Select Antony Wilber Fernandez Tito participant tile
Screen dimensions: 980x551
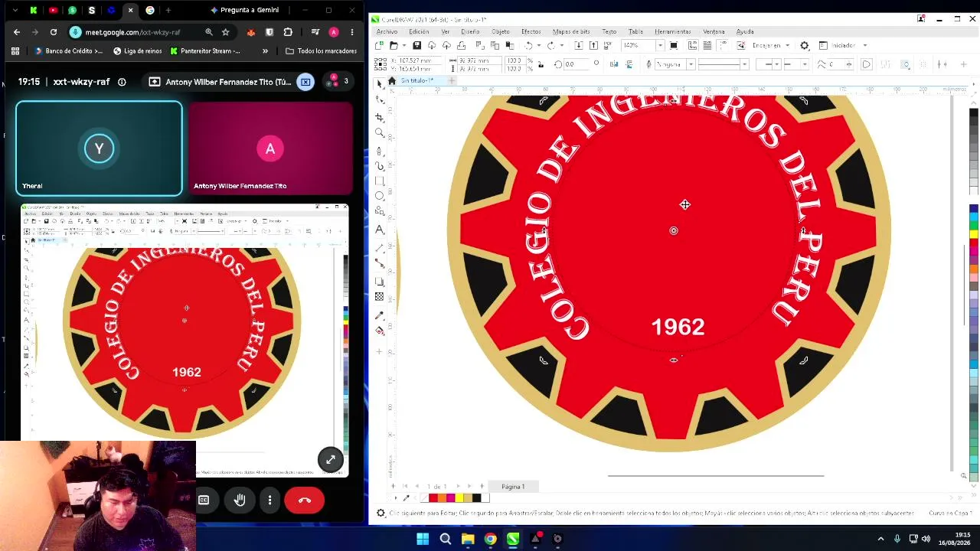(270, 148)
